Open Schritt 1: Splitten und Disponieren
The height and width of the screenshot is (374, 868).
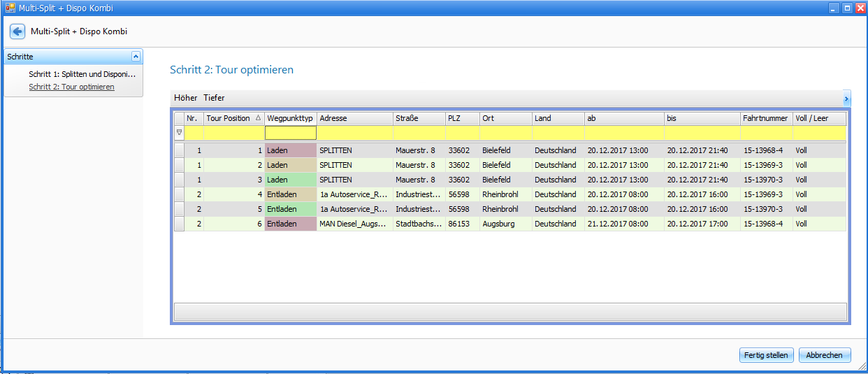point(82,74)
